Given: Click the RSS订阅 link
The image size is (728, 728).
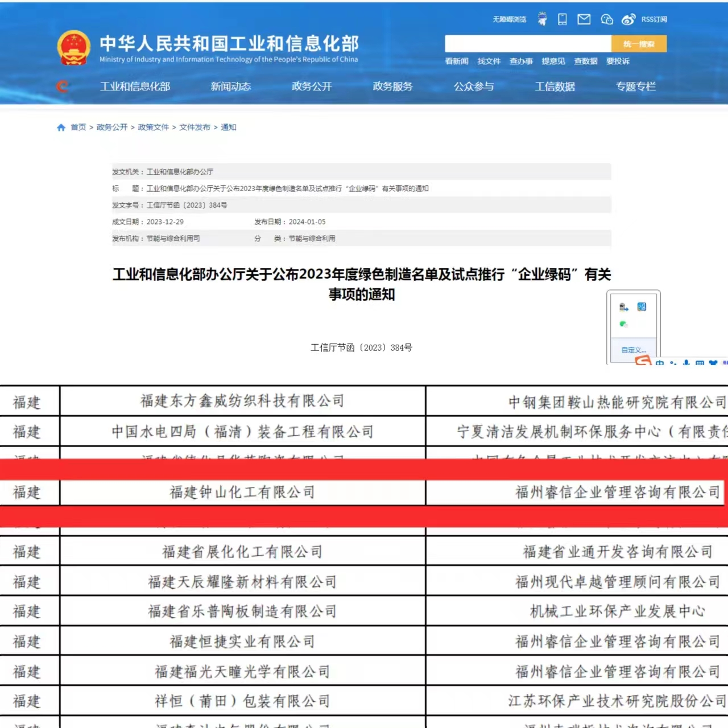Looking at the screenshot, I should 654,19.
